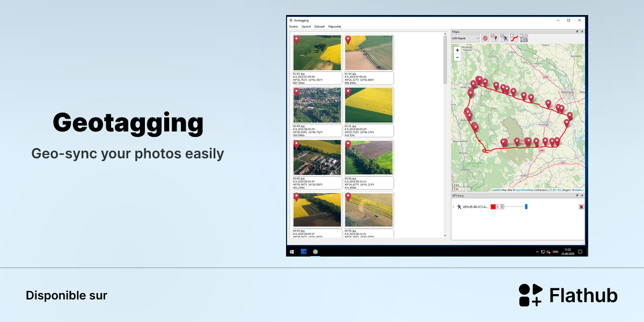Image resolution: width=644 pixels, height=322 pixels.
Task: Select the 01-S4.jpg photo thumbnail
Action: (x=368, y=53)
